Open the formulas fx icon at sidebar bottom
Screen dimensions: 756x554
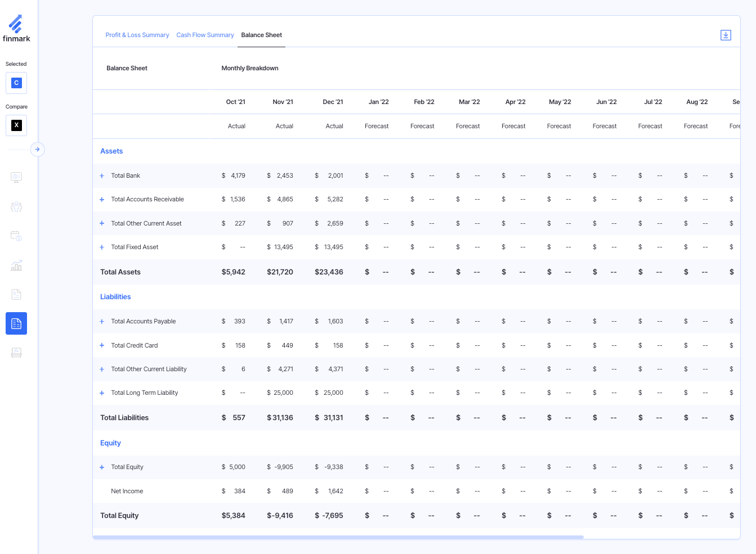[16, 353]
